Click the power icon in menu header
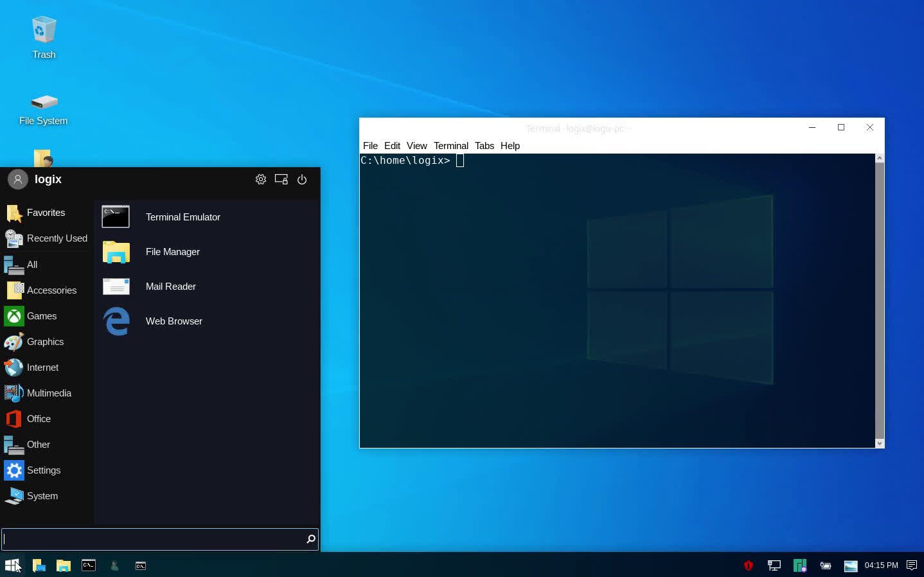The image size is (924, 577). pyautogui.click(x=302, y=180)
